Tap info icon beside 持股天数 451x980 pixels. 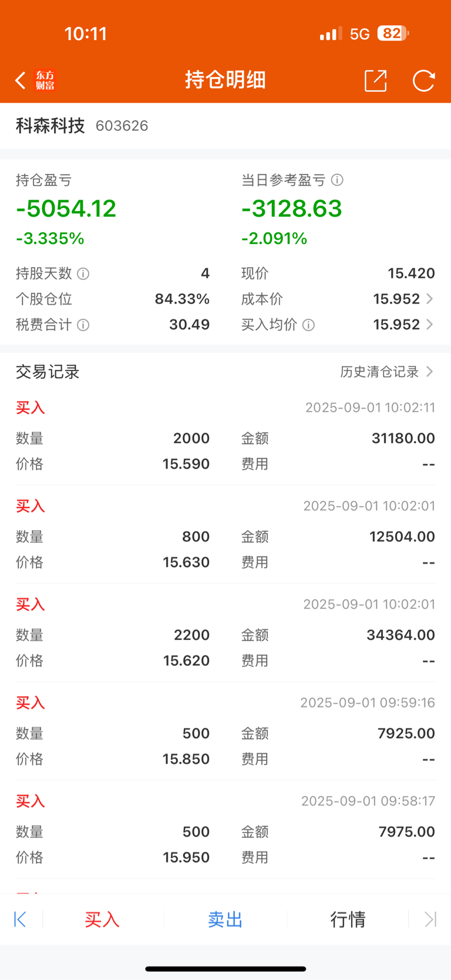point(83,274)
